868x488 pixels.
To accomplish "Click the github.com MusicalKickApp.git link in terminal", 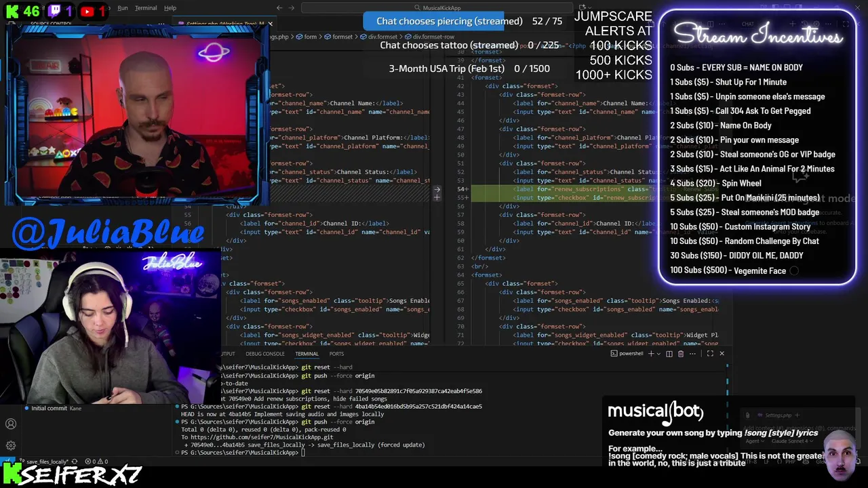I will [x=262, y=437].
